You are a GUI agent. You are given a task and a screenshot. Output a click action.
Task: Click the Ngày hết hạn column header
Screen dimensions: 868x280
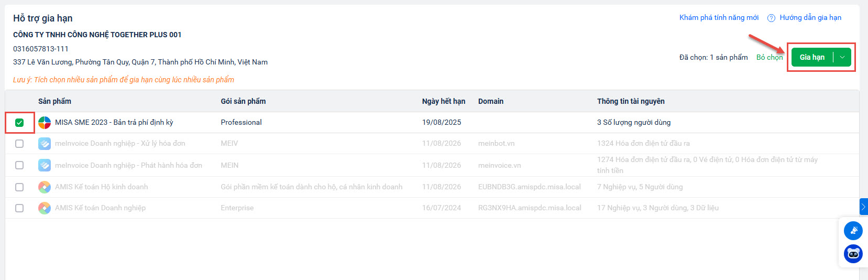pos(444,101)
